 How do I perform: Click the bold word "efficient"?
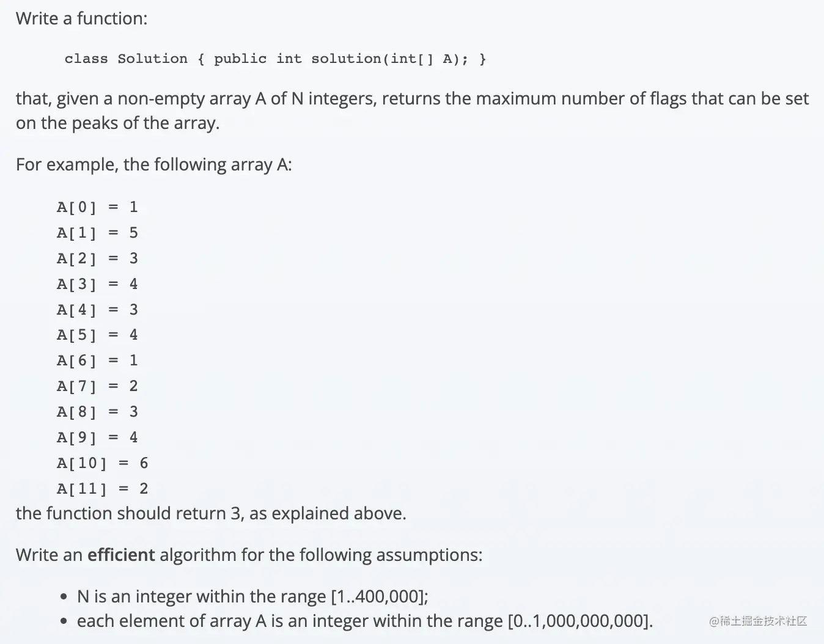(121, 555)
